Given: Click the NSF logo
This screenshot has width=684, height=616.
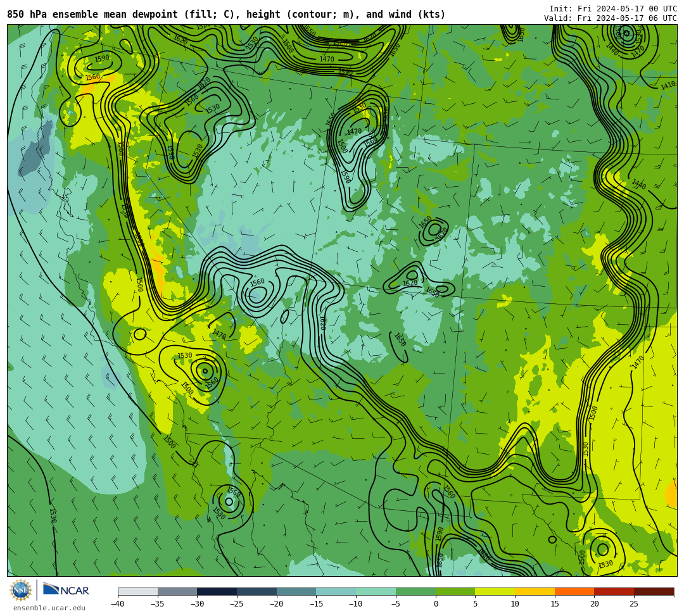Looking at the screenshot, I should coord(20,591).
